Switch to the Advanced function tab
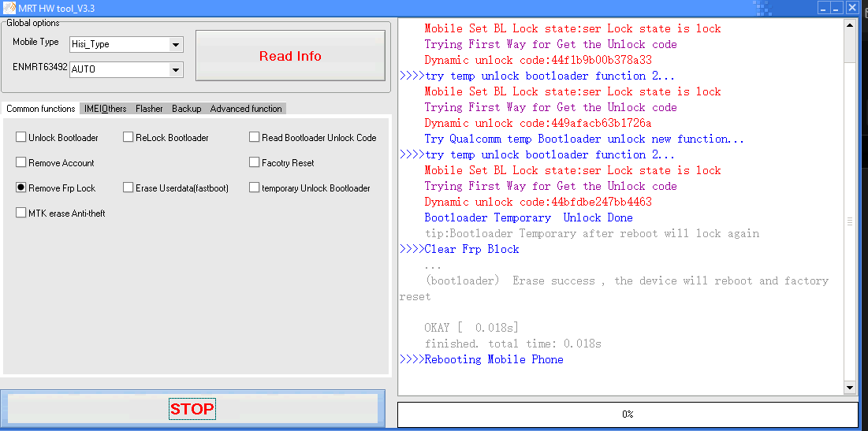868x431 pixels. (246, 109)
